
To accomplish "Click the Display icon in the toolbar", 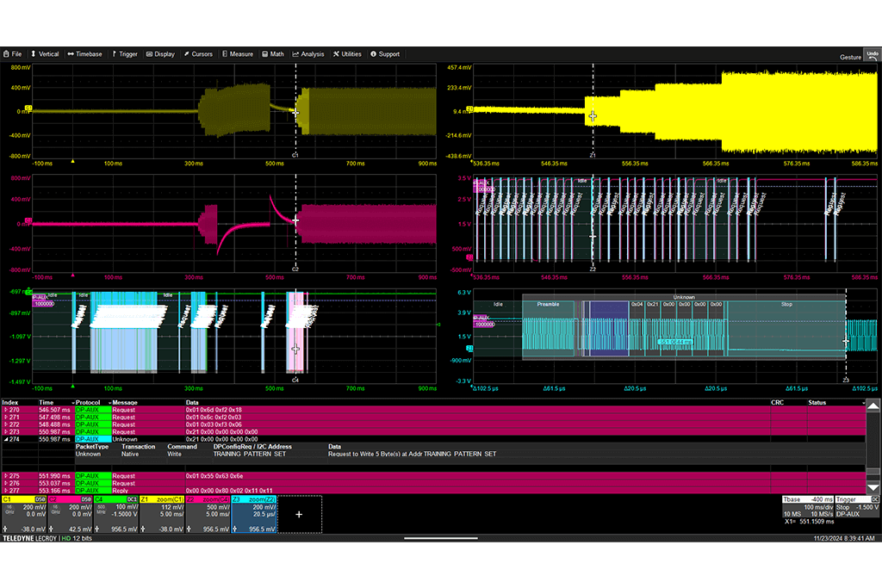I will [x=160, y=53].
